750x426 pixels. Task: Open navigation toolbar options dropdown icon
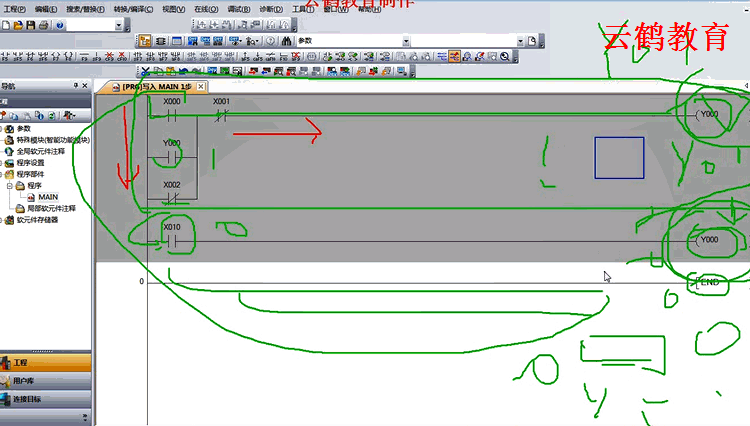click(x=69, y=115)
